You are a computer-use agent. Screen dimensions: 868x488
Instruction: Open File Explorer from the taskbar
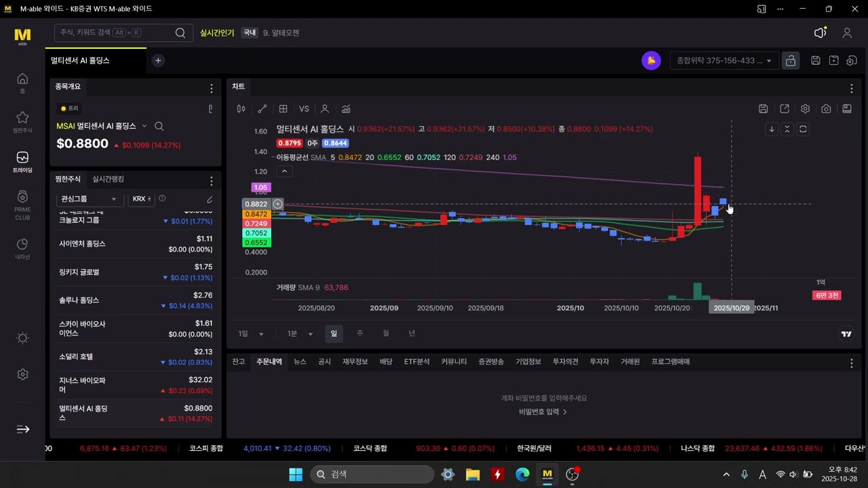click(473, 474)
